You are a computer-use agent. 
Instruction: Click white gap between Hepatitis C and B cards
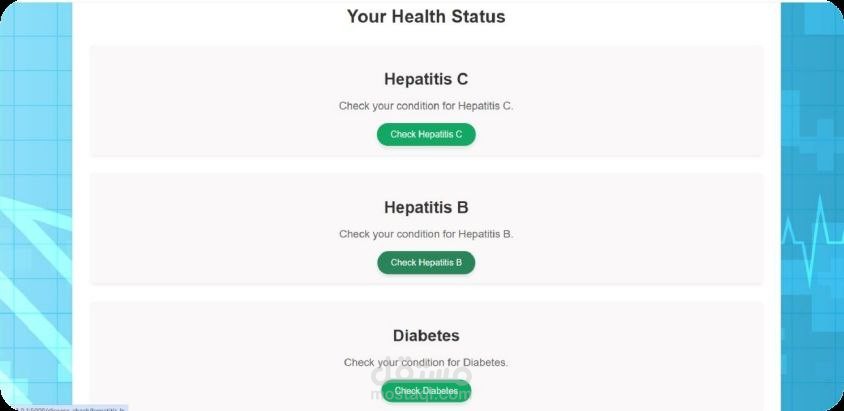(426, 165)
